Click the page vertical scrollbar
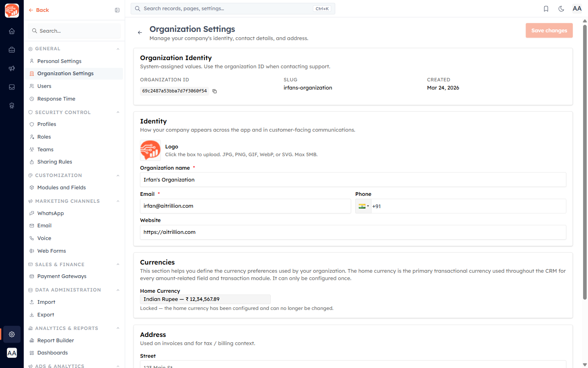 click(x=585, y=162)
